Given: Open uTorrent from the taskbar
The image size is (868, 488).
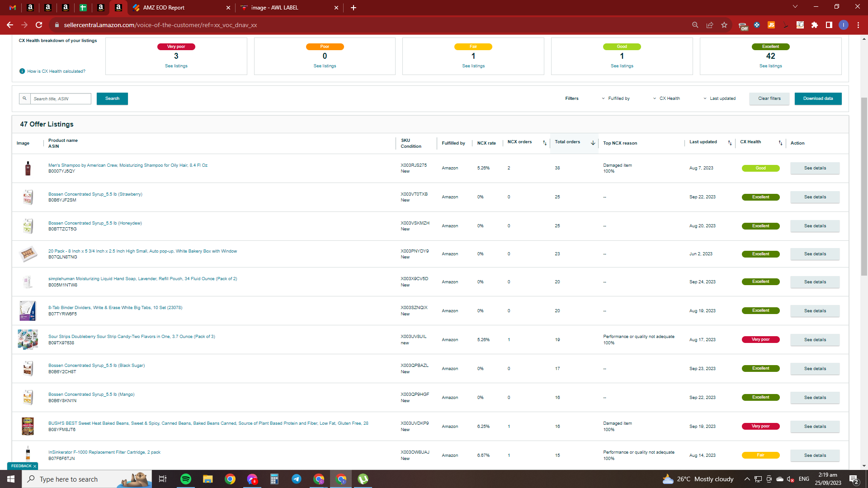Looking at the screenshot, I should 363,479.
